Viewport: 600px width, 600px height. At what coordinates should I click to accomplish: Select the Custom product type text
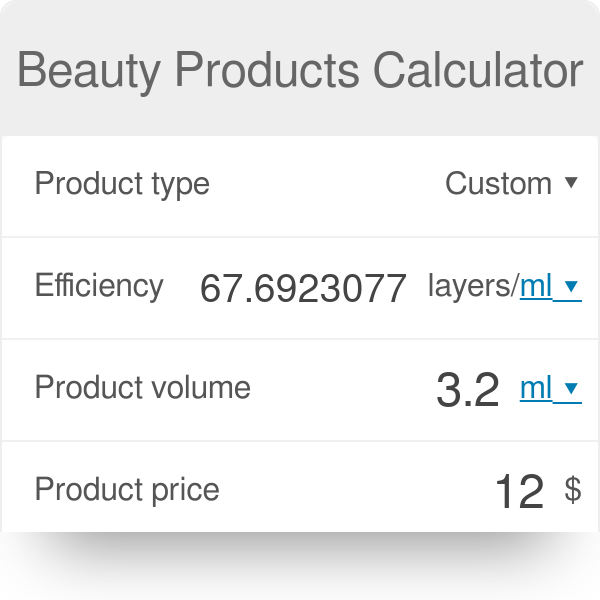click(499, 184)
